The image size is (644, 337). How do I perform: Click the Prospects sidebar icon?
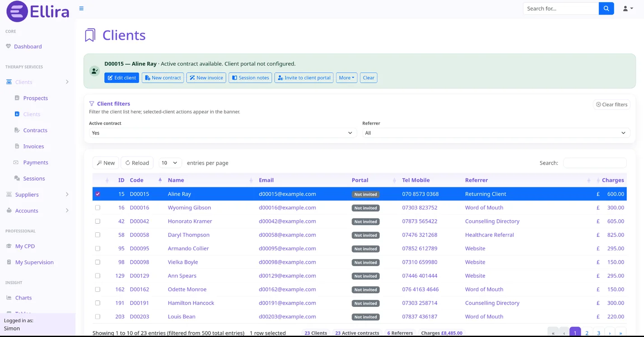17,98
